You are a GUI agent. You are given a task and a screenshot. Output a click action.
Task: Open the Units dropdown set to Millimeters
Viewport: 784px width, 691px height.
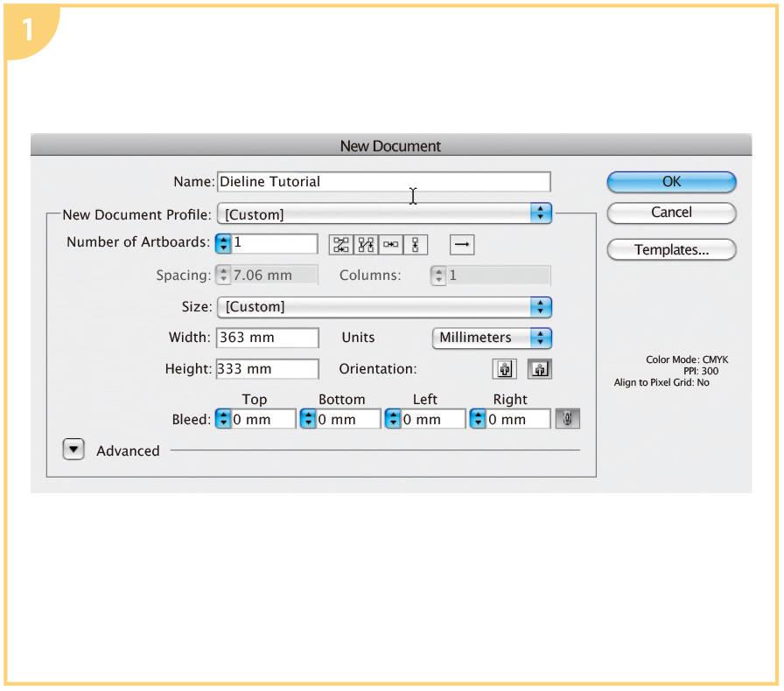492,338
